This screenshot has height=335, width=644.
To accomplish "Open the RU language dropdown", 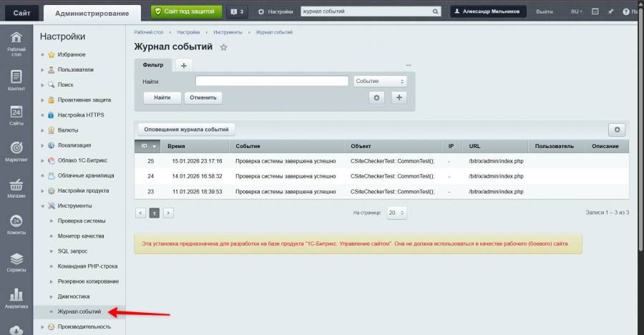I will point(576,12).
